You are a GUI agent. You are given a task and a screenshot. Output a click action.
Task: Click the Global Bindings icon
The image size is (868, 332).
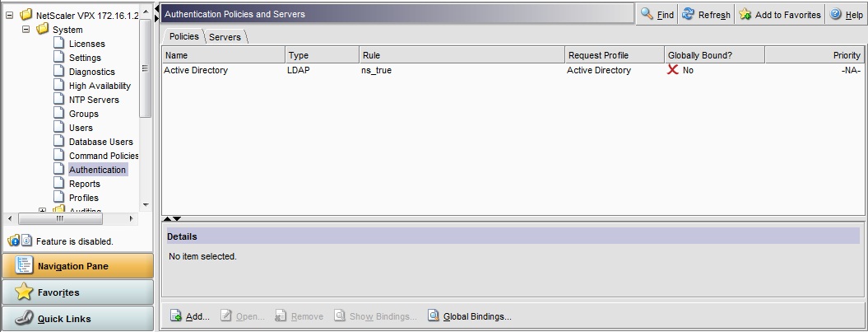[434, 316]
